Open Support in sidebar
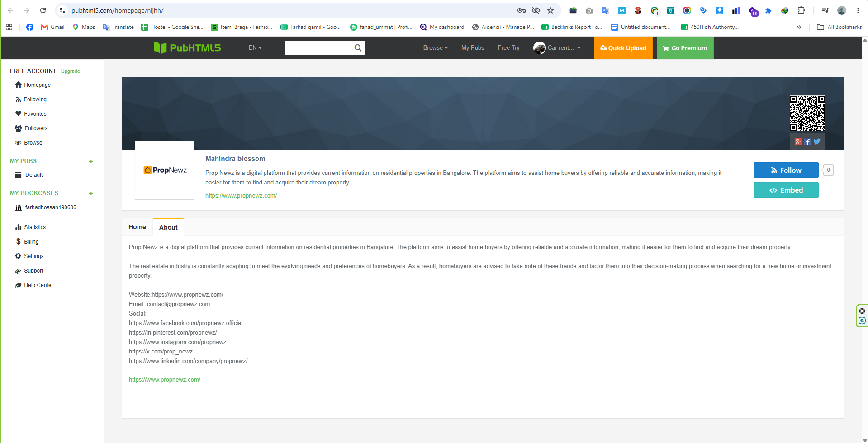The width and height of the screenshot is (868, 443). [29, 271]
